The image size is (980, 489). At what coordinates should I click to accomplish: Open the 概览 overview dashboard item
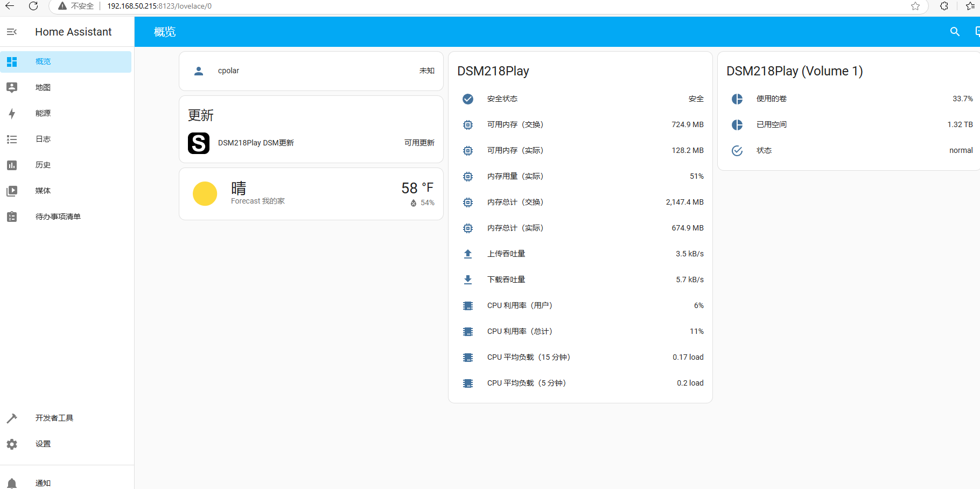(x=66, y=62)
